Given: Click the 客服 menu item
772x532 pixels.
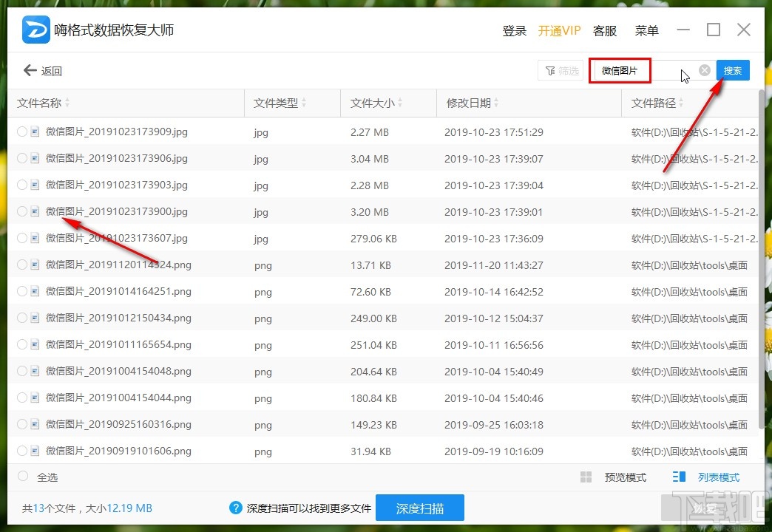Looking at the screenshot, I should 605,30.
